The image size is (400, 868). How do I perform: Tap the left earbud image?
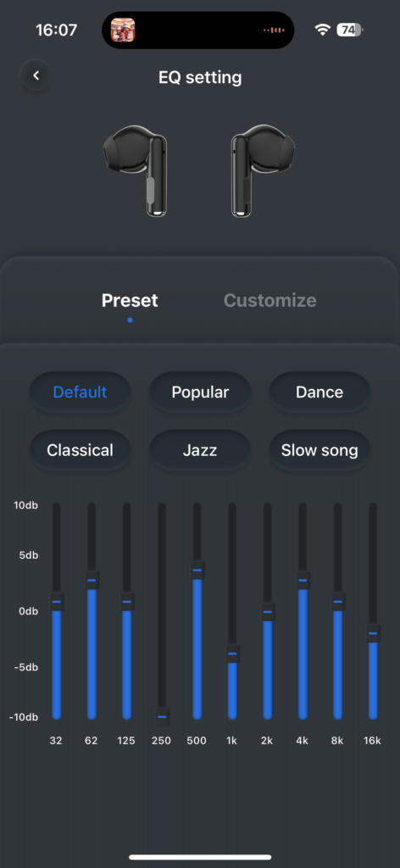[x=136, y=170]
